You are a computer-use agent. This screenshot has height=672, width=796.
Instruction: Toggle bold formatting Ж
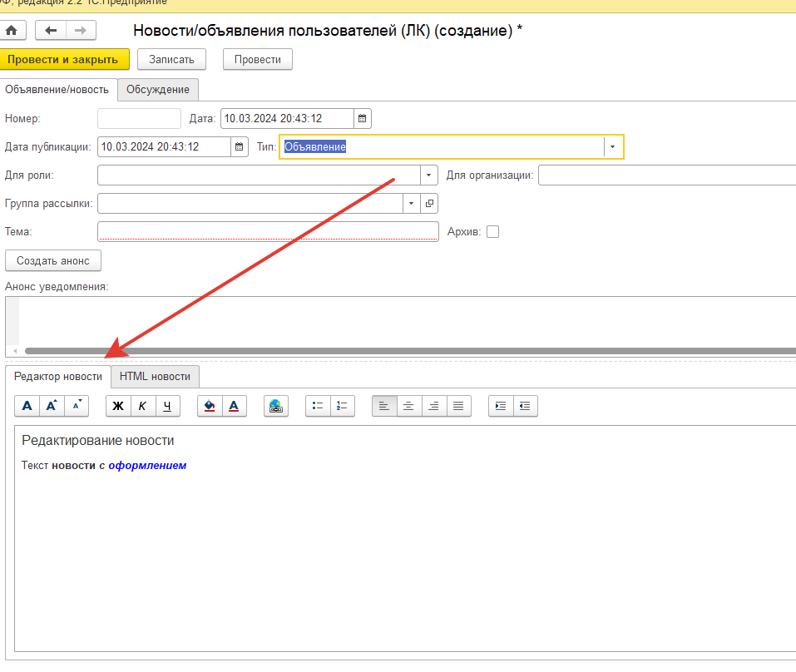[117, 406]
